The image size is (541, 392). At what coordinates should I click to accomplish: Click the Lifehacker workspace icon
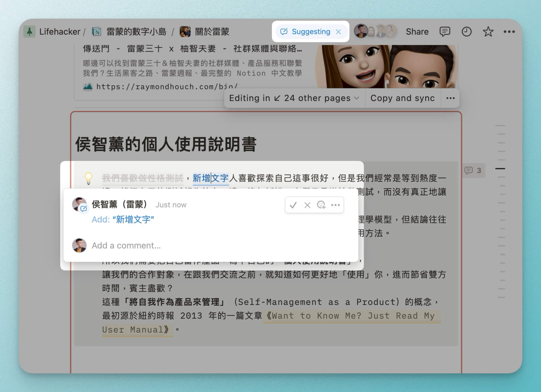coord(29,31)
